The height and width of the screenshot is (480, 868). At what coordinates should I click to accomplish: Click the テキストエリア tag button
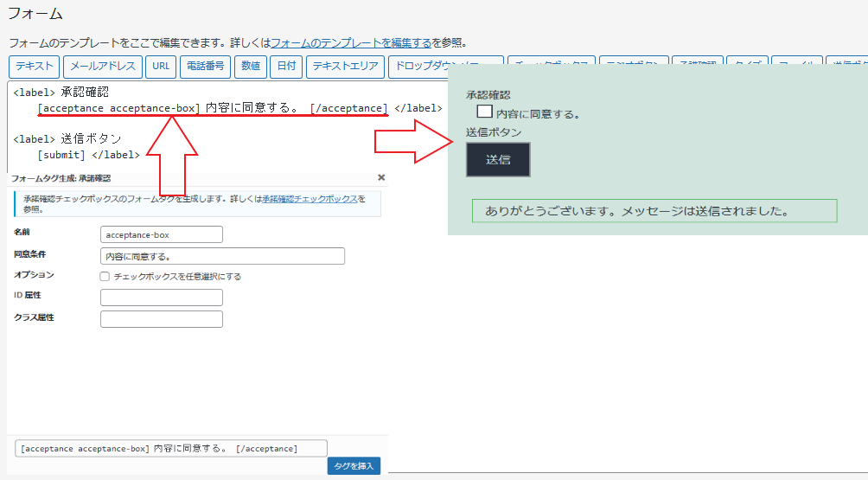click(345, 66)
